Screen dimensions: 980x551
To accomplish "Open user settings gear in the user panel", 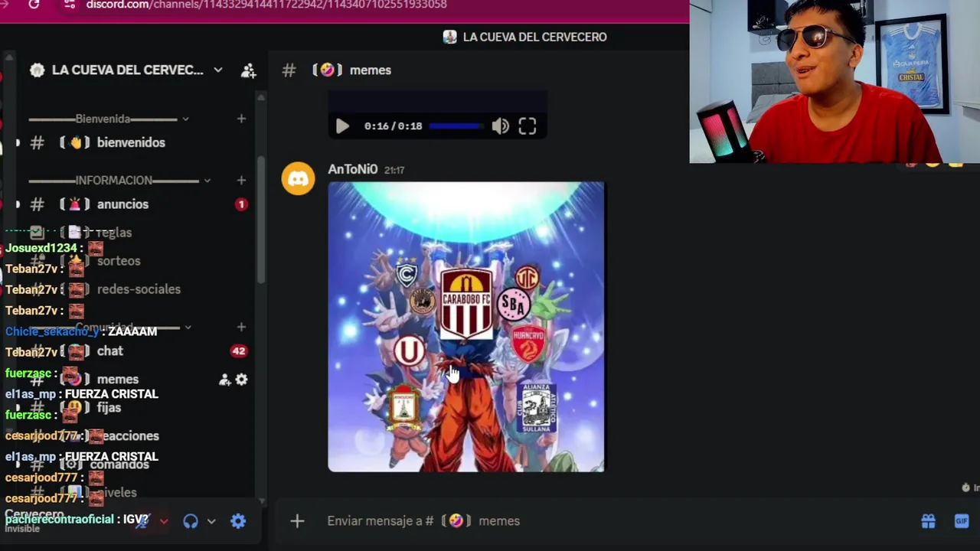I will 238,521.
